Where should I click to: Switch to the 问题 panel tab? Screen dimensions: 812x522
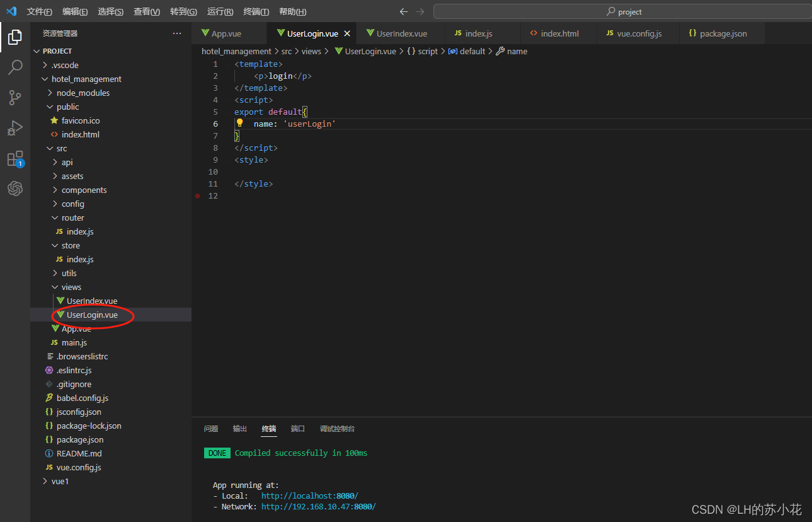[x=211, y=429]
